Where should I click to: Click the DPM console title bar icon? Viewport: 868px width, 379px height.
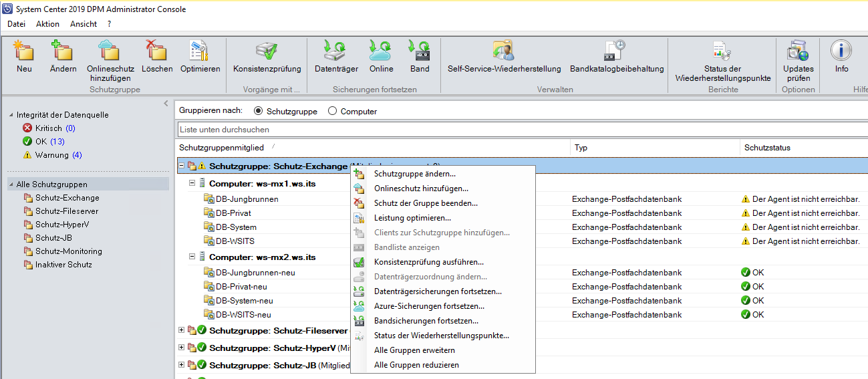coord(7,9)
